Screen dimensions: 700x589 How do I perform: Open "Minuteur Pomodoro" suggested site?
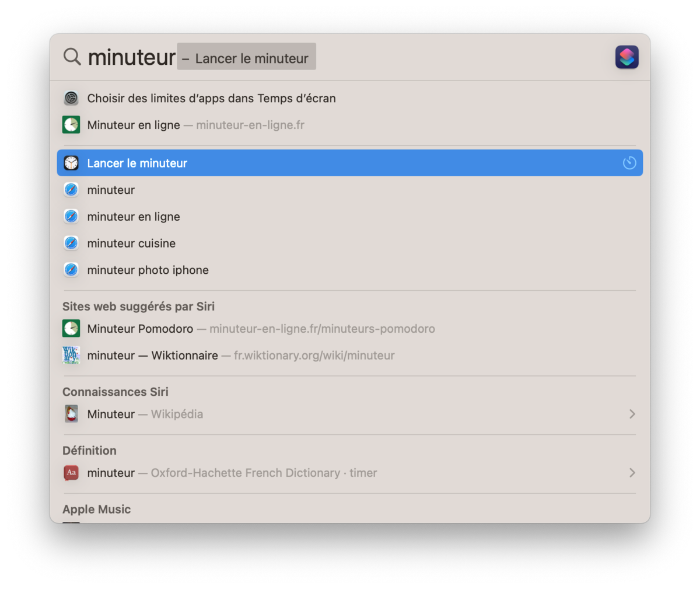pyautogui.click(x=350, y=329)
